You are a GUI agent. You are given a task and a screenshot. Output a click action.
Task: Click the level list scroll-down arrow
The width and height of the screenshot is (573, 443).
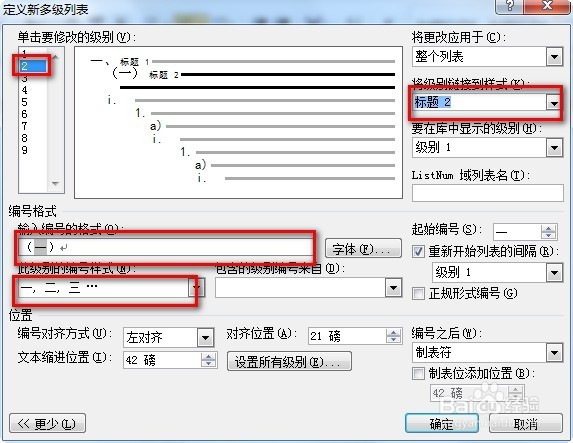click(x=56, y=183)
